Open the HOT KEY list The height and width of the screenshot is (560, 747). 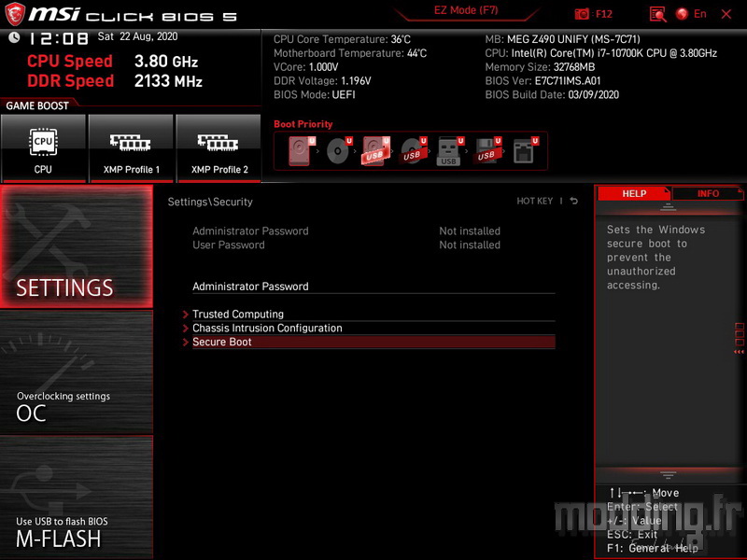point(534,201)
